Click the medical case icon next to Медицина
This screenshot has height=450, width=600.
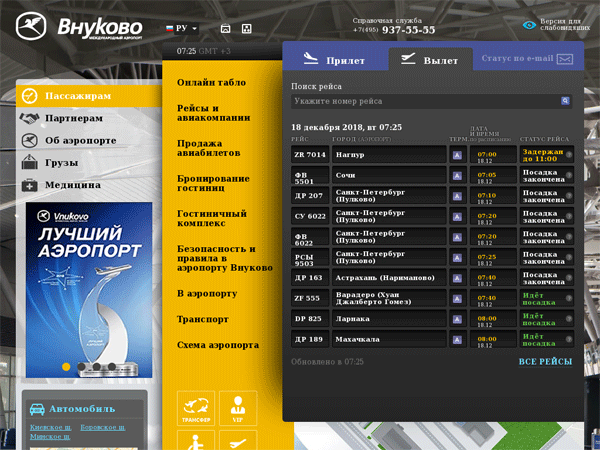click(29, 185)
